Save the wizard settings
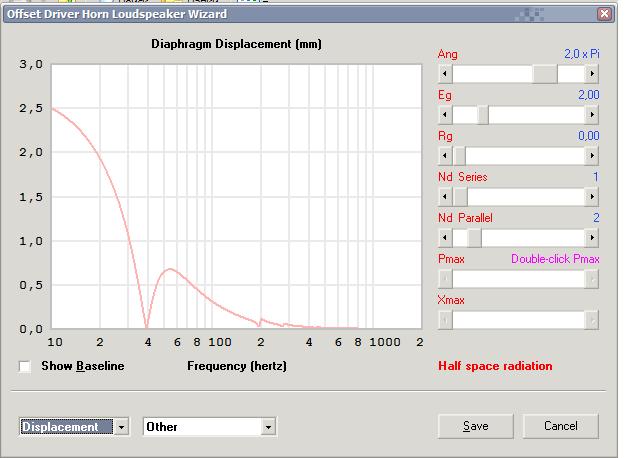 coord(476,426)
